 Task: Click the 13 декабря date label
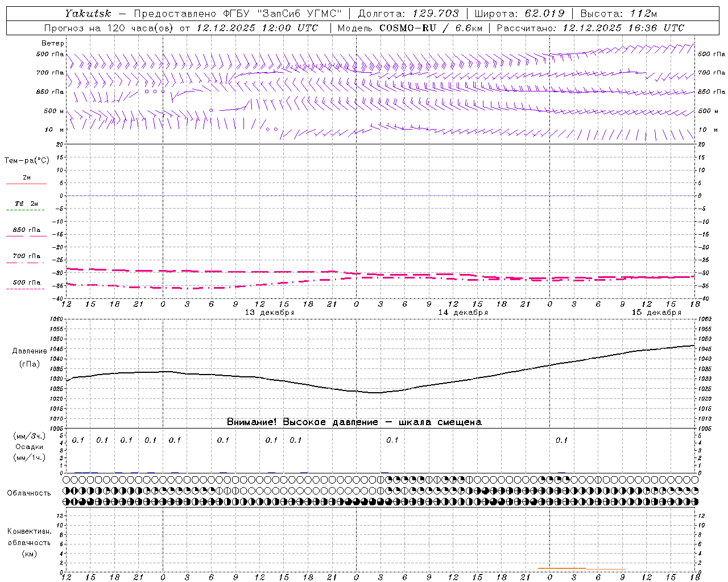click(270, 313)
